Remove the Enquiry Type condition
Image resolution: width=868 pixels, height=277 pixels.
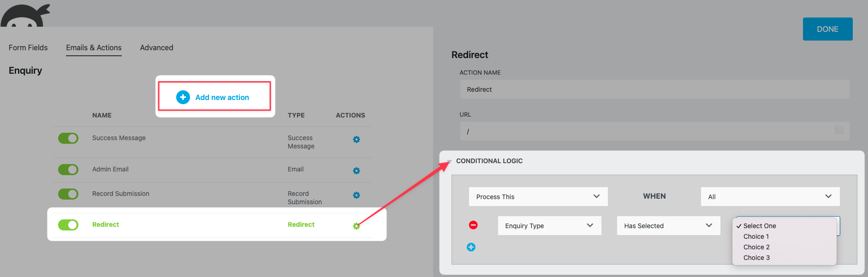(x=473, y=225)
